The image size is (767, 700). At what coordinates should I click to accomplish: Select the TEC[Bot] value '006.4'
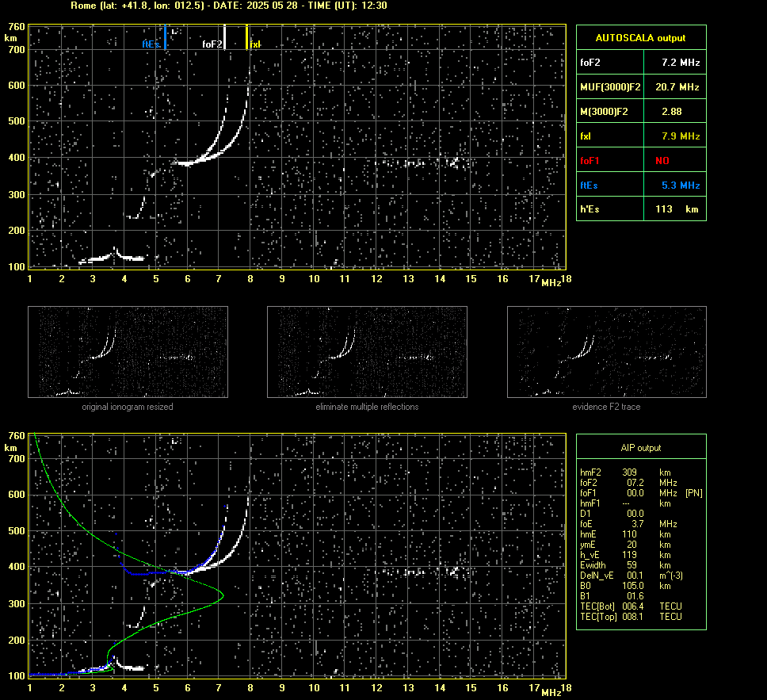(633, 606)
